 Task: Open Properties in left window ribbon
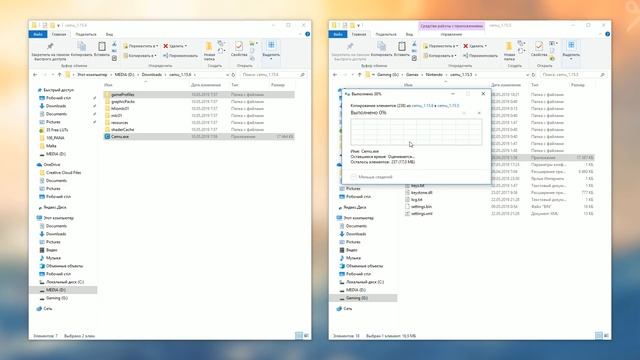239,49
